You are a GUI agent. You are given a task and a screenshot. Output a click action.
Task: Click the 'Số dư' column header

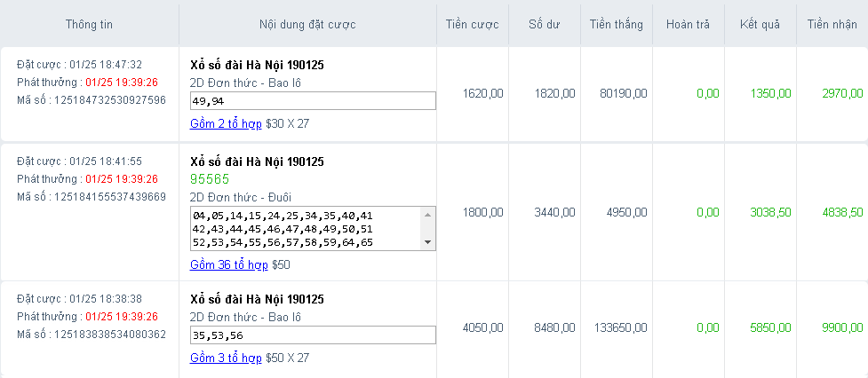[545, 23]
